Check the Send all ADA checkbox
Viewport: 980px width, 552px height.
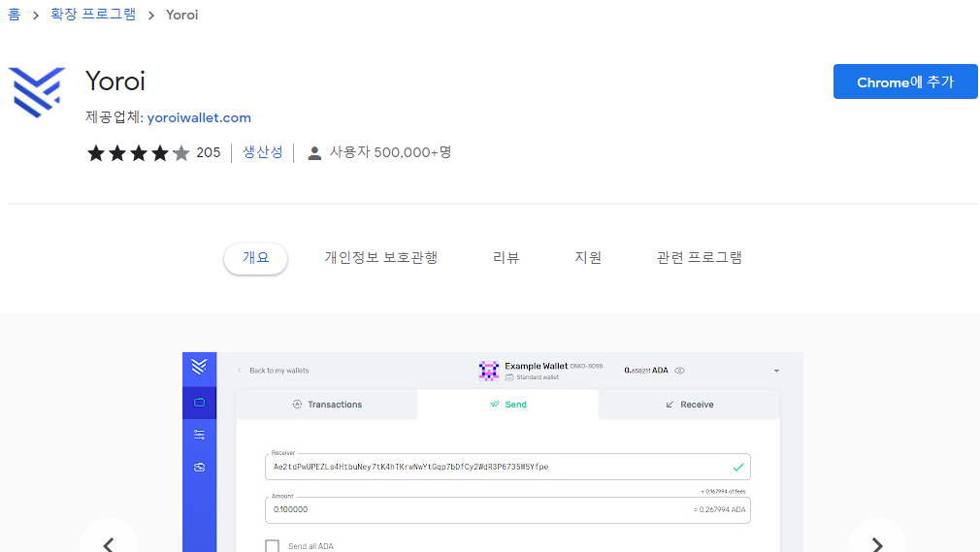pos(272,546)
